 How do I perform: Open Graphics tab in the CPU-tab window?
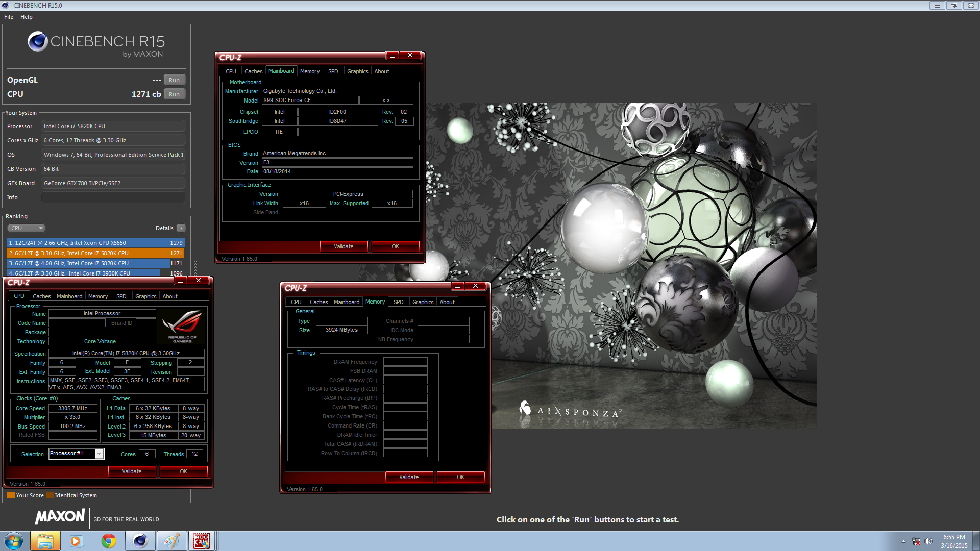coord(146,296)
